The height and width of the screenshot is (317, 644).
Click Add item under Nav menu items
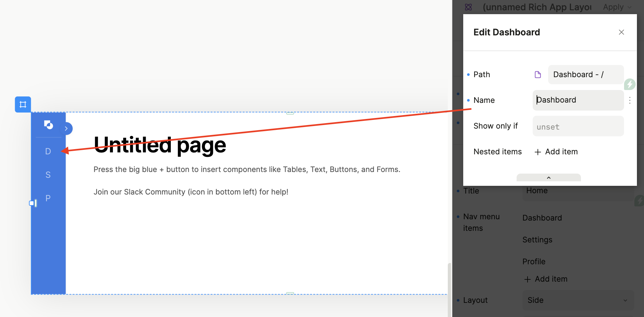click(x=546, y=279)
